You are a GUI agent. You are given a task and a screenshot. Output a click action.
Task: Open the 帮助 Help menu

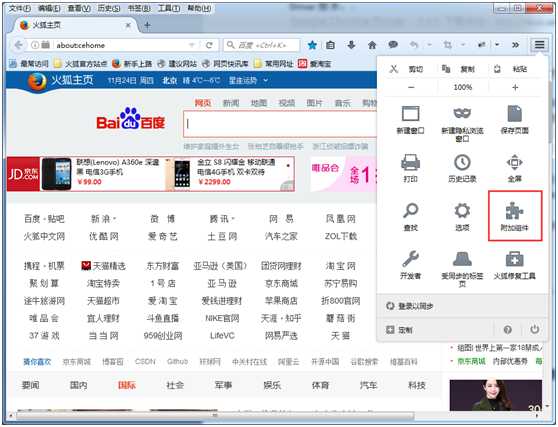[199, 8]
